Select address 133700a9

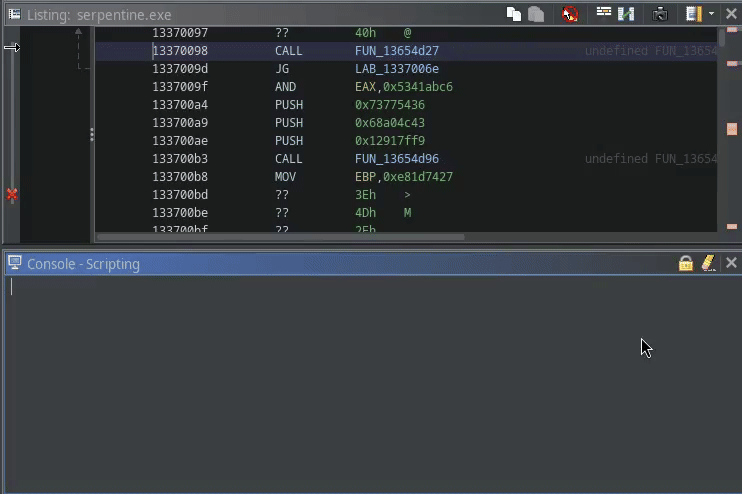[180, 123]
